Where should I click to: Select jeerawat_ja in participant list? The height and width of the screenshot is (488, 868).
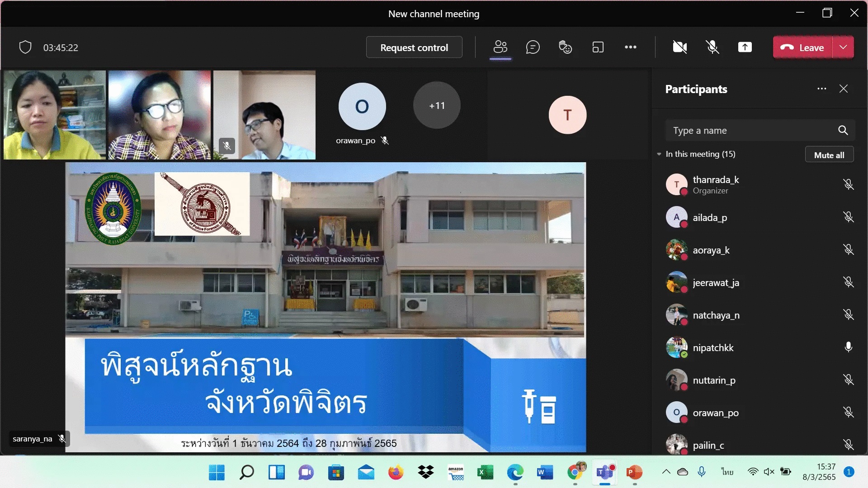[716, 283]
